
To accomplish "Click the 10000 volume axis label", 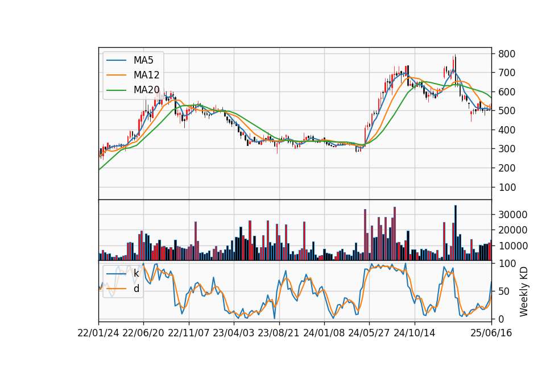I will tap(512, 246).
